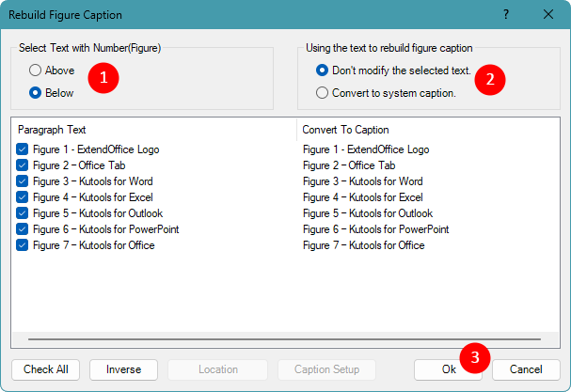Toggle Figure 6 – Kutools for PowerPoint checkbox

point(23,229)
